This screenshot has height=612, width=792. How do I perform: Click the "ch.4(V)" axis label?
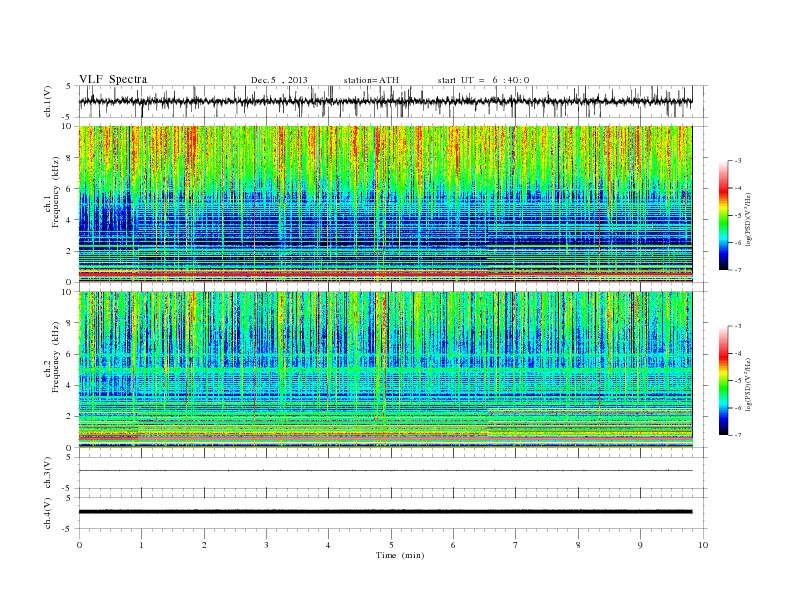[48, 513]
